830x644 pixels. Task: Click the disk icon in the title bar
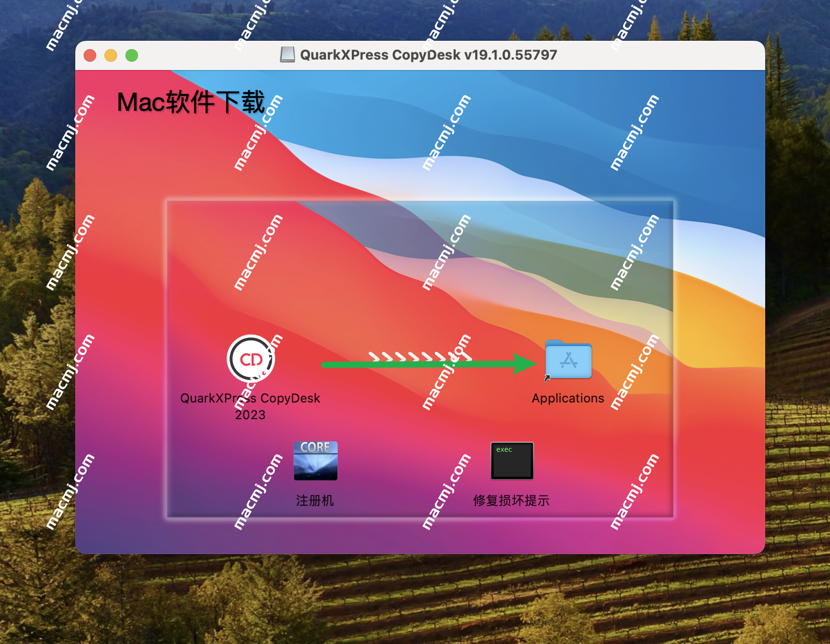(287, 54)
